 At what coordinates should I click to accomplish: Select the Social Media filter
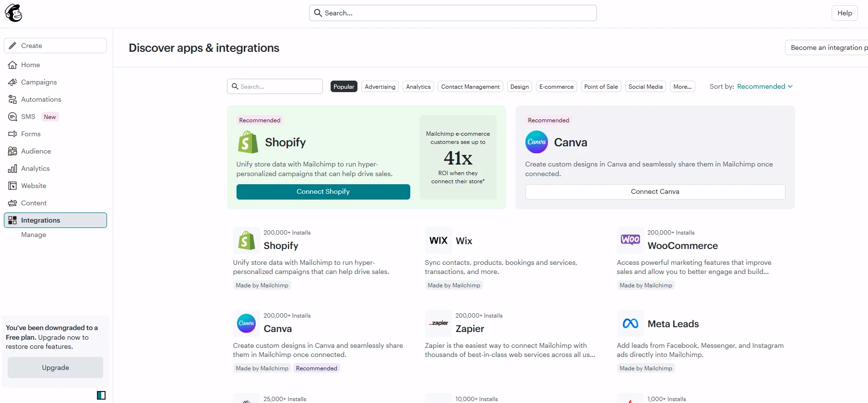point(645,86)
